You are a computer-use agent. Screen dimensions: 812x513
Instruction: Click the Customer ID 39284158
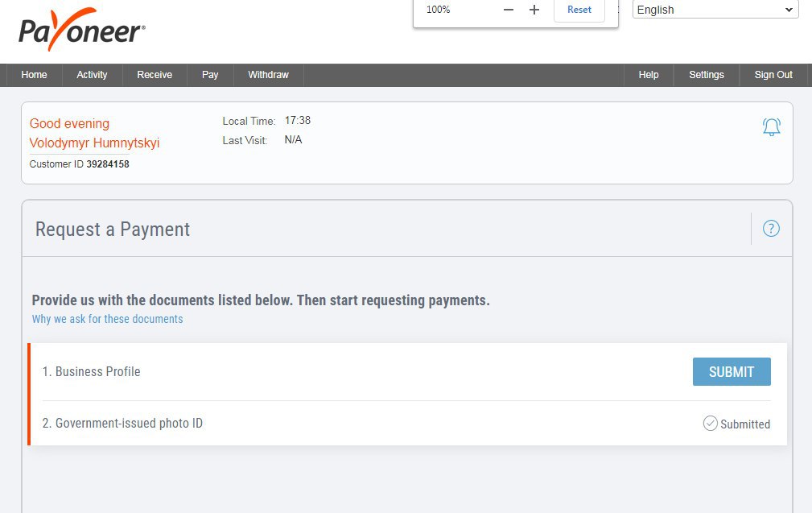[79, 164]
